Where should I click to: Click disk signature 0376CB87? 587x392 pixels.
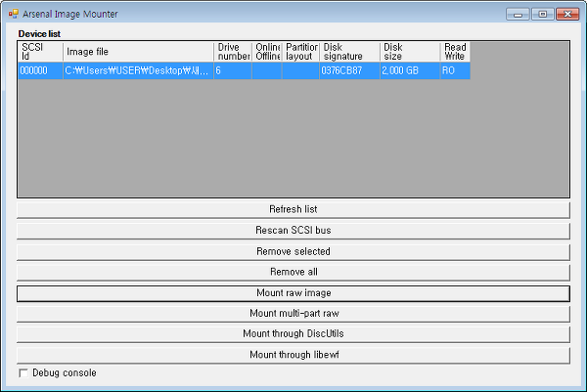tap(350, 70)
